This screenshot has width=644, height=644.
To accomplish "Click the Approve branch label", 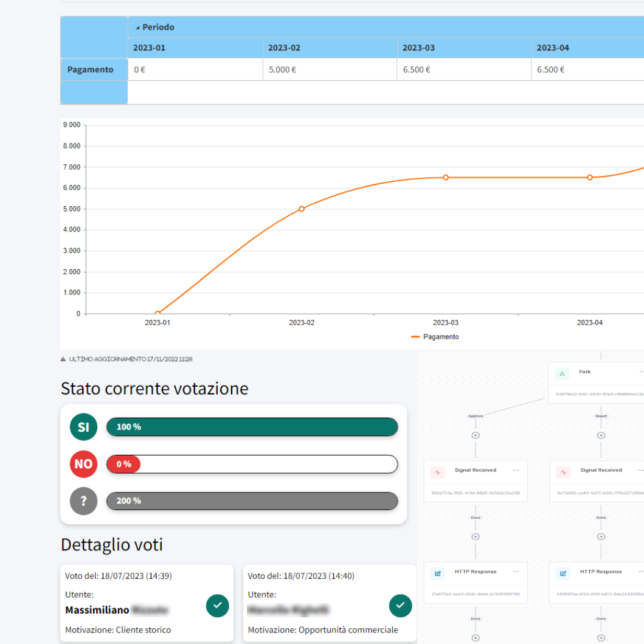I will point(476,416).
